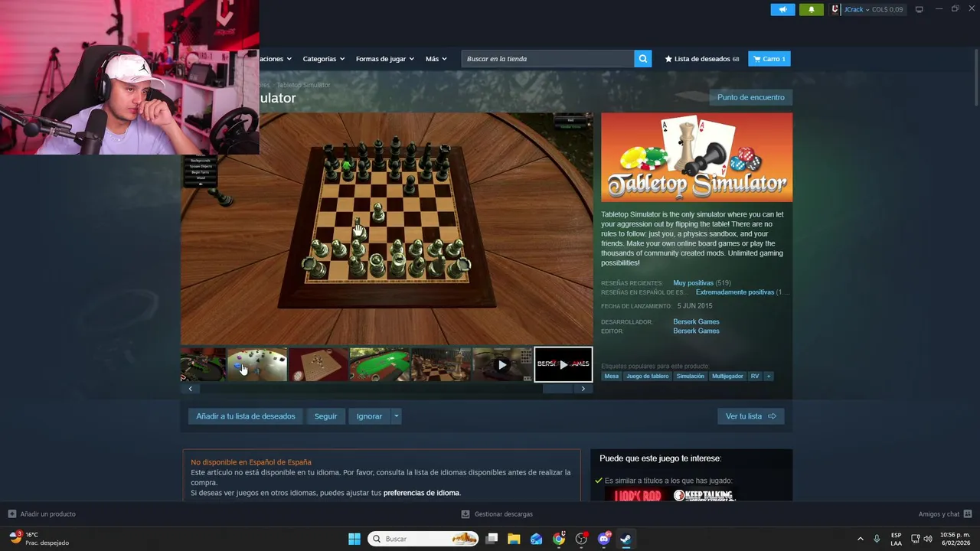
Task: Open Punto de encuentro community hub
Action: coord(750,97)
